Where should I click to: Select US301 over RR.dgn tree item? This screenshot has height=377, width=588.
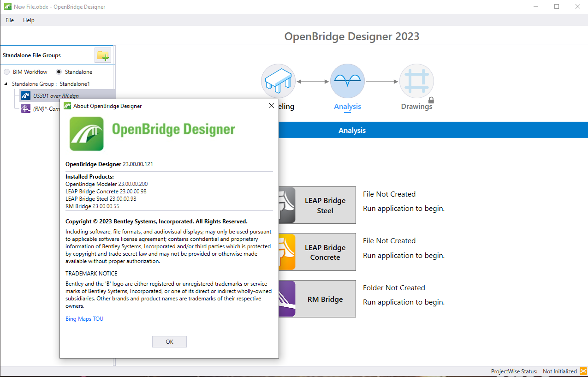(68, 96)
